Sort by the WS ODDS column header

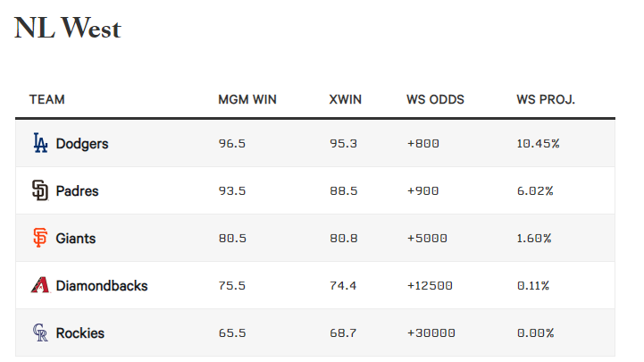435,99
